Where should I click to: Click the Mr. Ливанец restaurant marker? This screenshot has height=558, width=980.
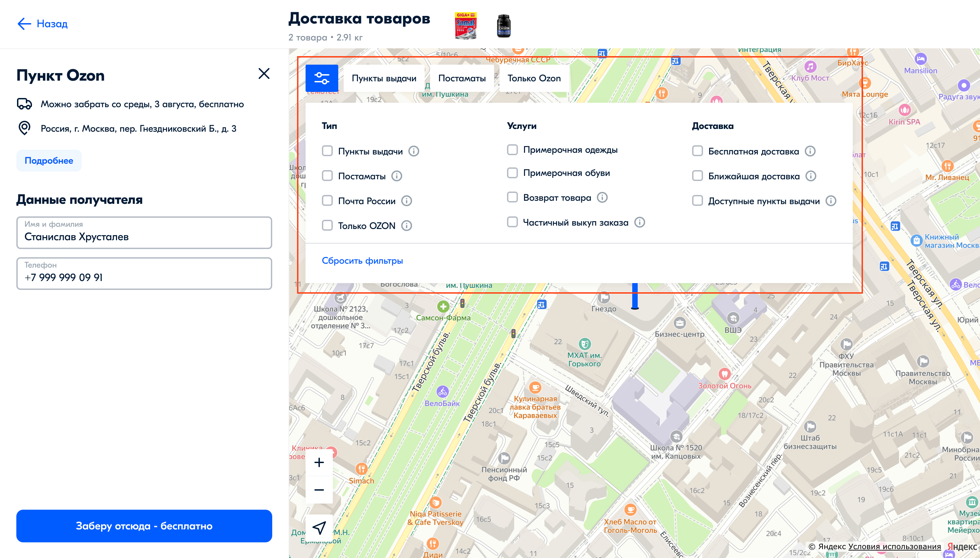(x=947, y=166)
